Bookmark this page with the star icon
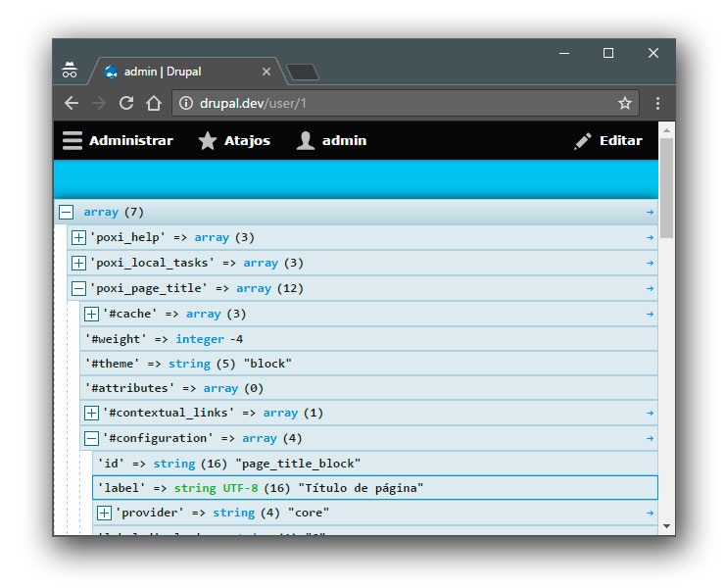 point(625,103)
